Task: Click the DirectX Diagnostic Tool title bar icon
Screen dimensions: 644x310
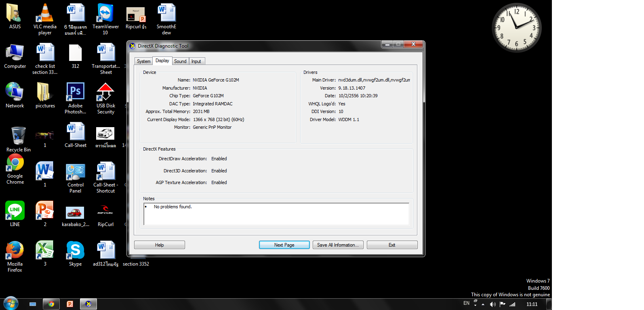Action: pos(133,46)
